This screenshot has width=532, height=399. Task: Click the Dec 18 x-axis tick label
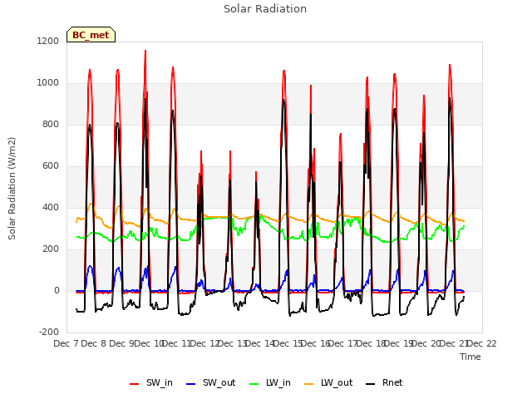(371, 343)
